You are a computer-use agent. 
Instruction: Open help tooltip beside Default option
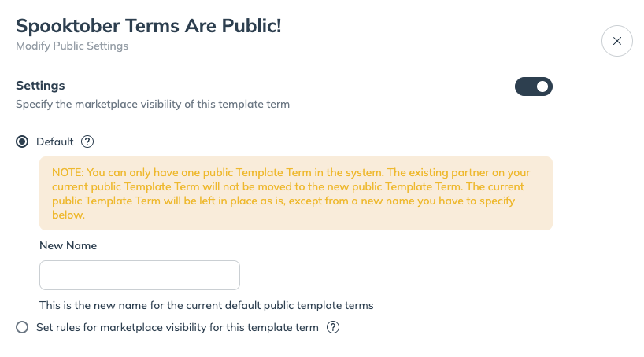87,142
